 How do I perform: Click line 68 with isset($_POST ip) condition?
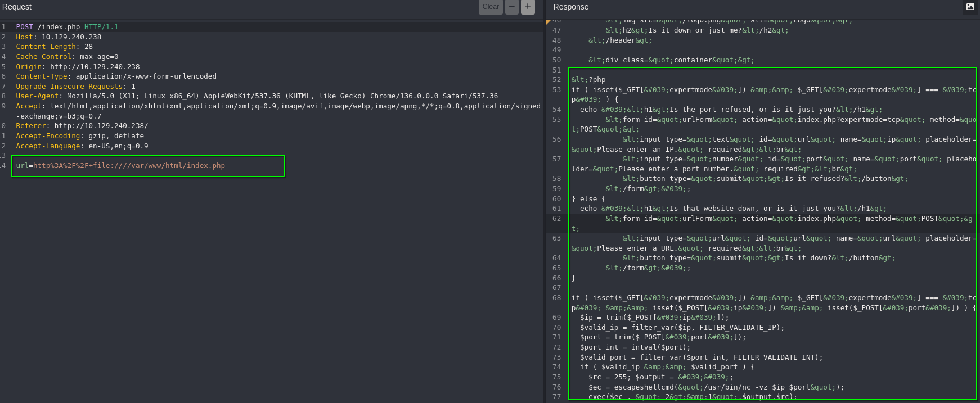(x=774, y=303)
